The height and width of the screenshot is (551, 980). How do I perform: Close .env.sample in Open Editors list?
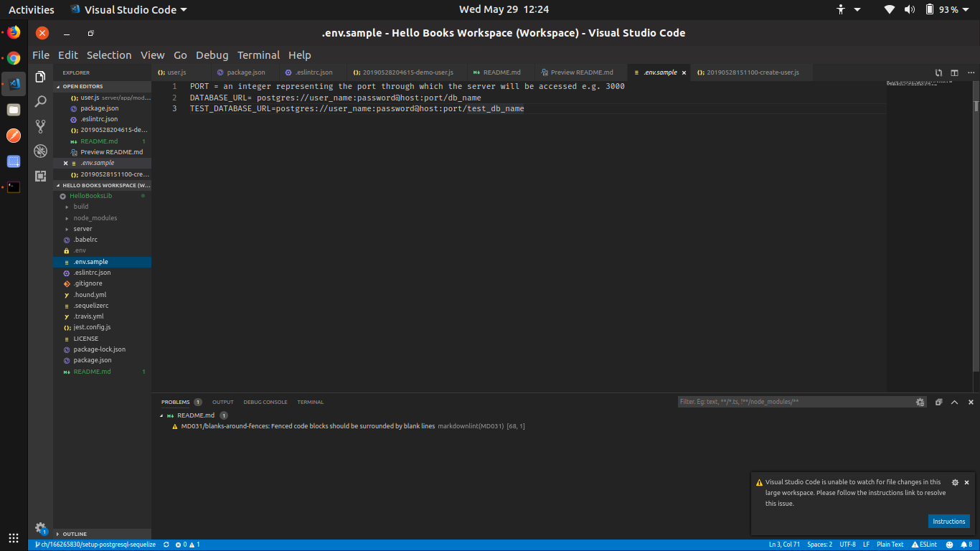(65, 163)
